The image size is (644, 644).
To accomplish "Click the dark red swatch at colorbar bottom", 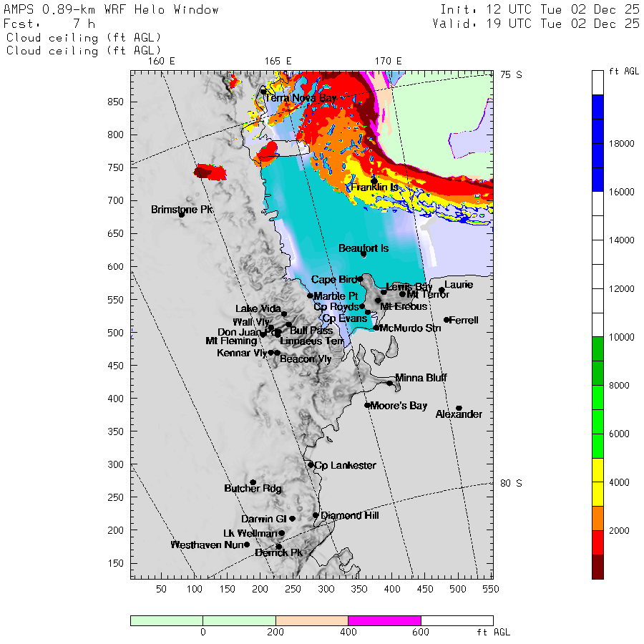I will [597, 567].
